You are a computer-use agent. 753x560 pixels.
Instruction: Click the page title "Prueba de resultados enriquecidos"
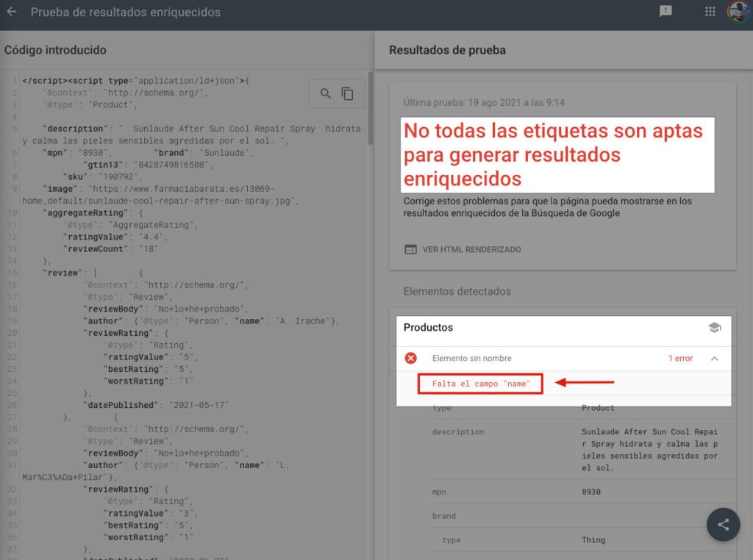tap(126, 12)
